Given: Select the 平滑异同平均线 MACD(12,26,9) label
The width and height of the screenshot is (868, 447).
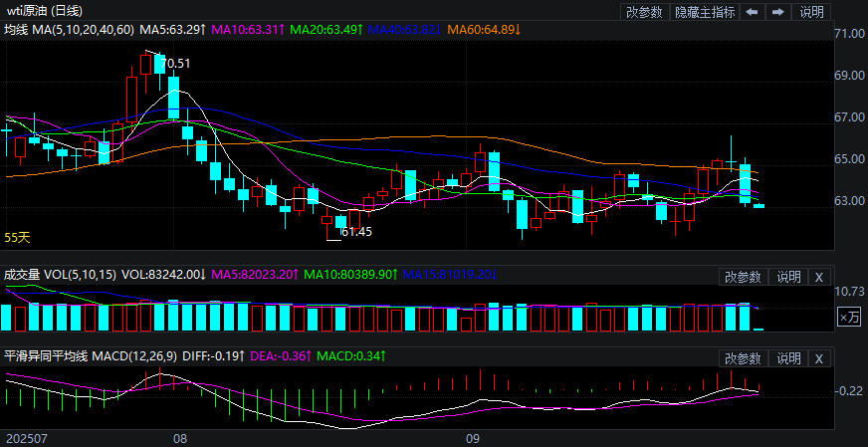Looking at the screenshot, I should tap(91, 355).
